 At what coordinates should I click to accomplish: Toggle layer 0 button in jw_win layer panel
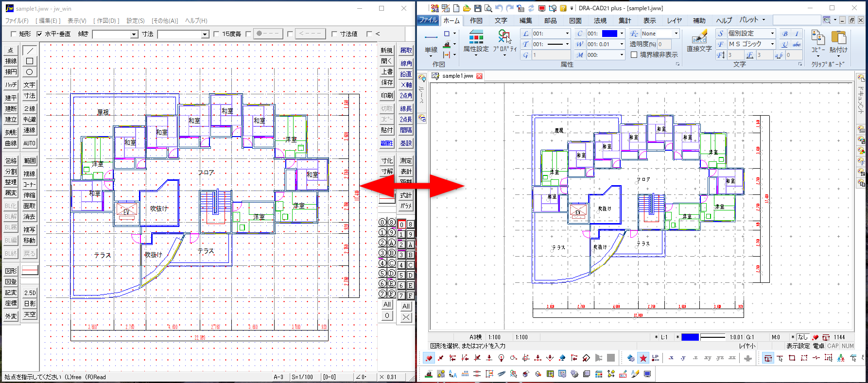(401, 225)
